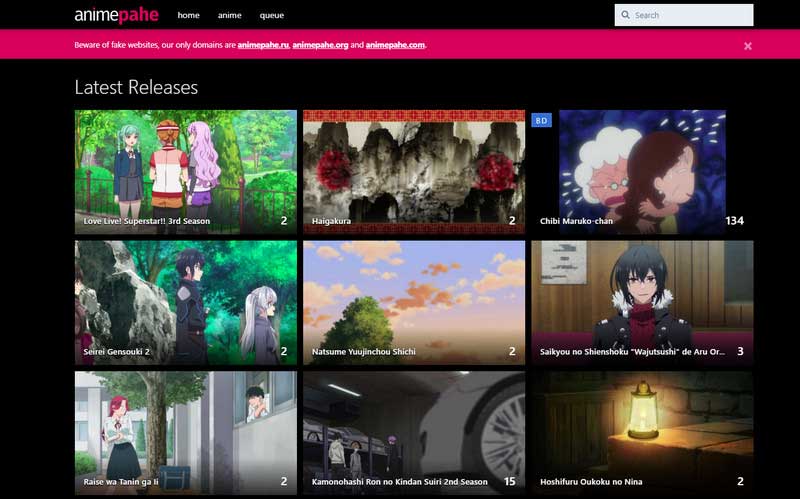This screenshot has width=800, height=499.
Task: Follow the animepahe.com domain link
Action: [x=395, y=45]
